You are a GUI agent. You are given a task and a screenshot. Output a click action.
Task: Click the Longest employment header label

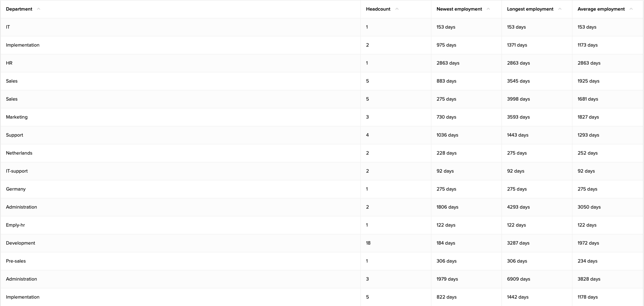click(530, 9)
